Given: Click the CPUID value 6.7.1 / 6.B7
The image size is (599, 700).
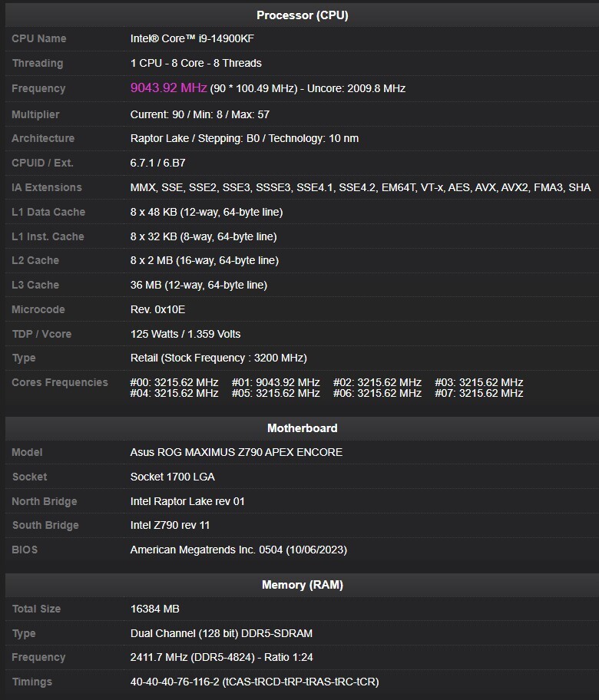Looking at the screenshot, I should [x=157, y=163].
